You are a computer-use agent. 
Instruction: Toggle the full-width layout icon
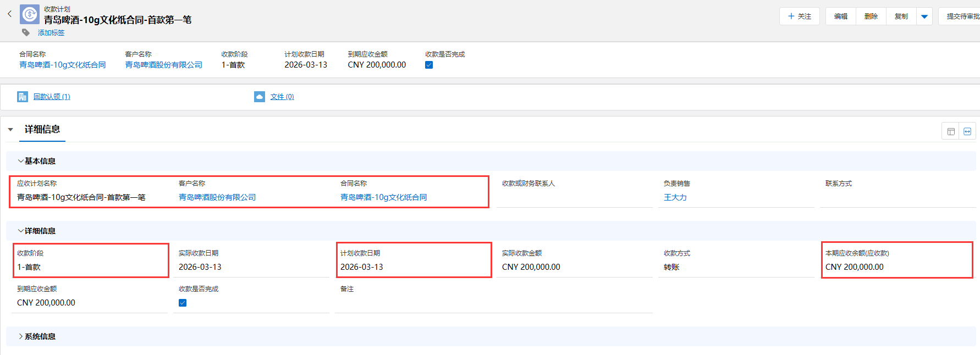(x=967, y=131)
